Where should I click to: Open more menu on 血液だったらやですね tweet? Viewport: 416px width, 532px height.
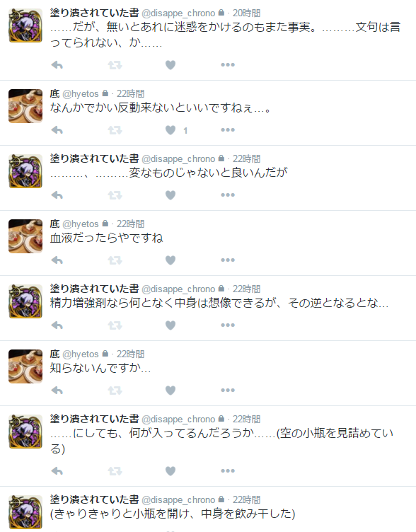pyautogui.click(x=228, y=260)
